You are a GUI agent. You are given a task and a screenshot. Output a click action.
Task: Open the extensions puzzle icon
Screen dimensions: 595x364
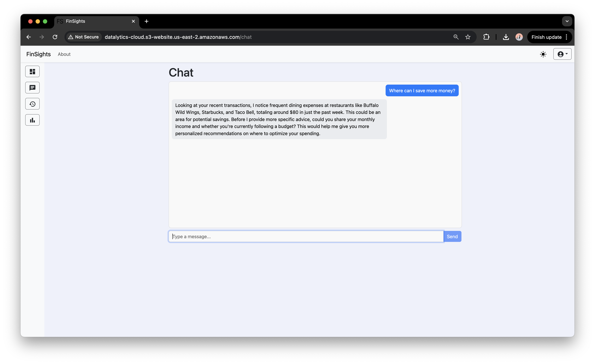[486, 37]
